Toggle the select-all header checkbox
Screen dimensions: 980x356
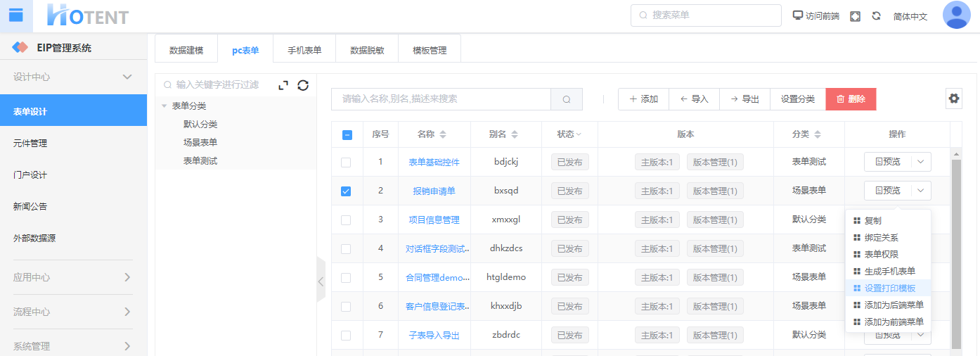coord(347,135)
